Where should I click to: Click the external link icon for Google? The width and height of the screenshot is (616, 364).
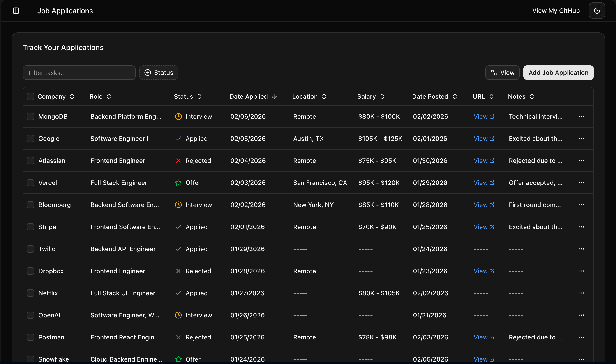(492, 139)
